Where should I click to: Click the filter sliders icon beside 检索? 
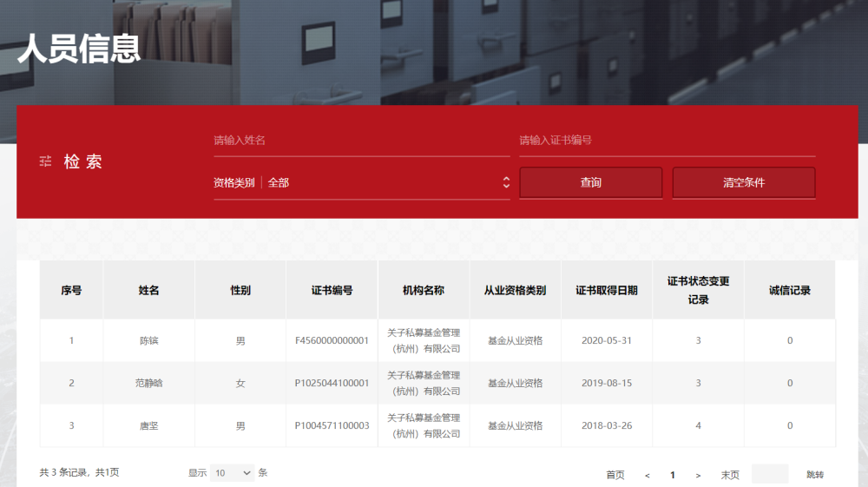[45, 161]
